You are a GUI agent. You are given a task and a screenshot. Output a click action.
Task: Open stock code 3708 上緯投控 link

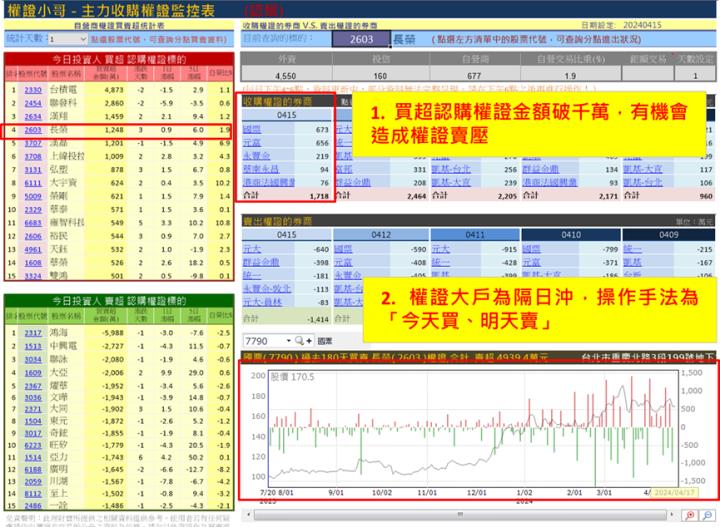point(33,157)
